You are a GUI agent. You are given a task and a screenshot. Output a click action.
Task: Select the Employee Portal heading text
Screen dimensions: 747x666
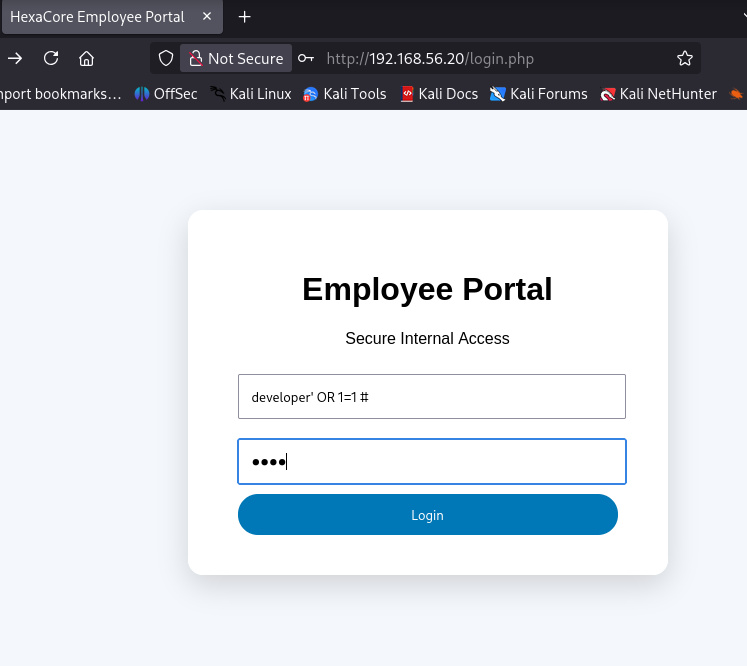pos(427,289)
